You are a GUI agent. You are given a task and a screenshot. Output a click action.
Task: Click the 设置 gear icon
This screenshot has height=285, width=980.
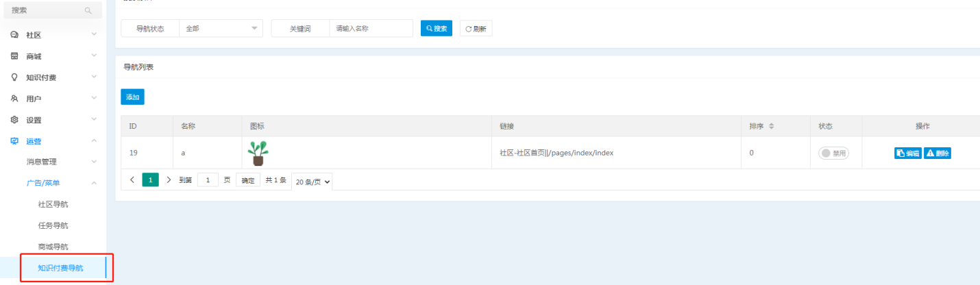14,120
